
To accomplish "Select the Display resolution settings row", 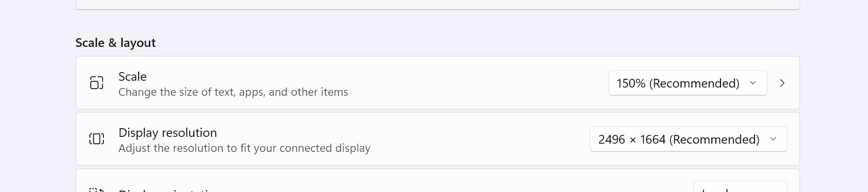I will [438, 139].
